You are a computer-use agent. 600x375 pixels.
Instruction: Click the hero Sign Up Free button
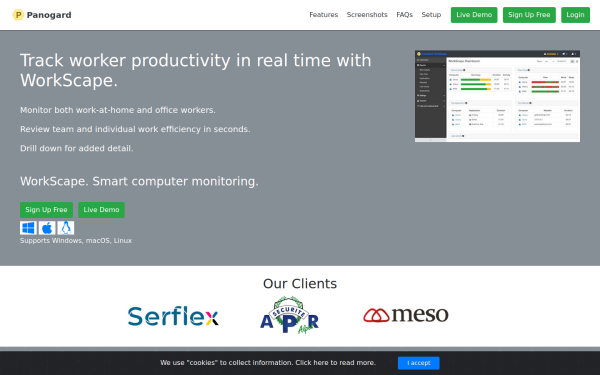46,210
